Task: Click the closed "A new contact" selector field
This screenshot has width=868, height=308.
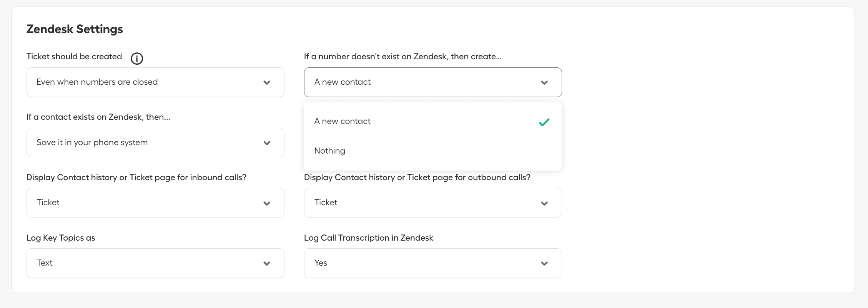Action: click(423, 82)
